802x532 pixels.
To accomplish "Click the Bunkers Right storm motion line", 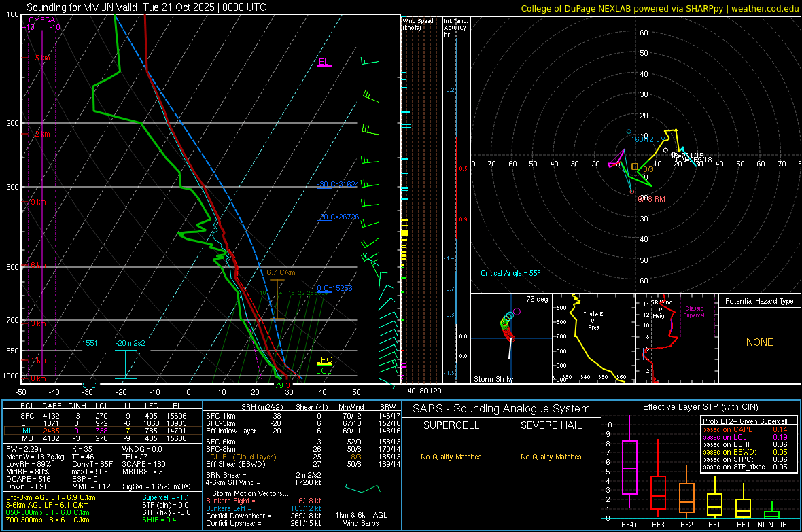I will (264, 501).
